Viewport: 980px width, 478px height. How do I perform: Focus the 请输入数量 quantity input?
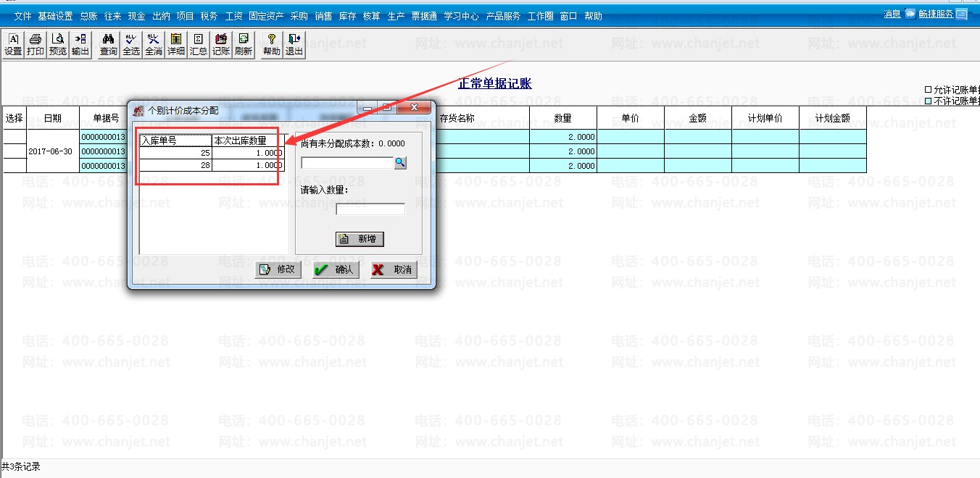coord(370,209)
